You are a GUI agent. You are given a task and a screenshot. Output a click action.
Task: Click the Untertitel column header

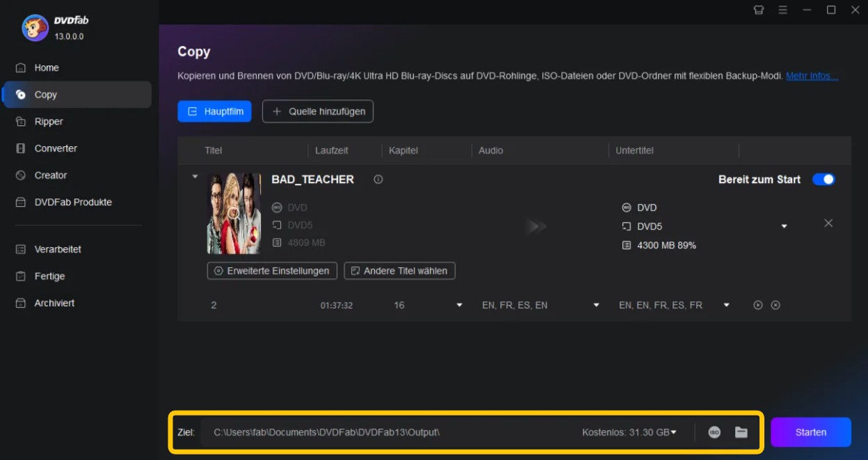(634, 150)
